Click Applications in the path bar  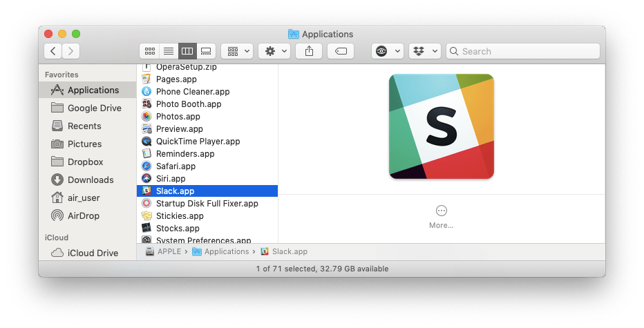(x=221, y=251)
